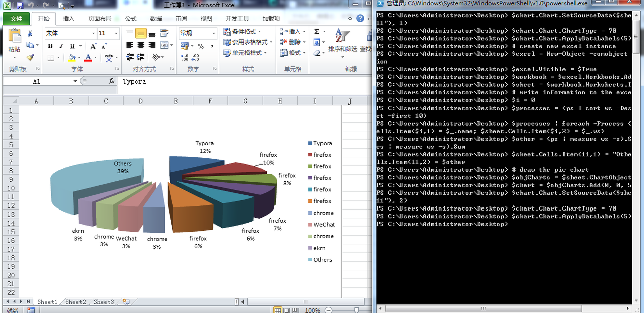
Task: Open the 文件 menu
Action: coord(16,18)
